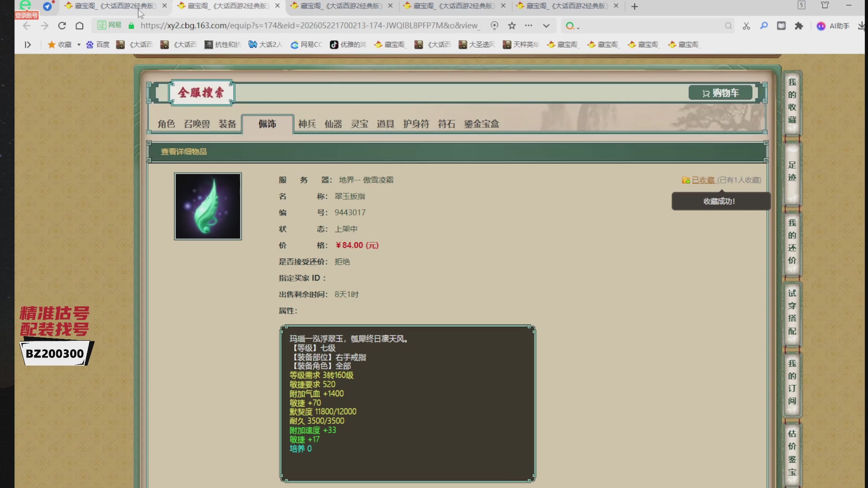Switch to the third 藏宝阁 browser tab
The image size is (868, 488).
click(341, 6)
